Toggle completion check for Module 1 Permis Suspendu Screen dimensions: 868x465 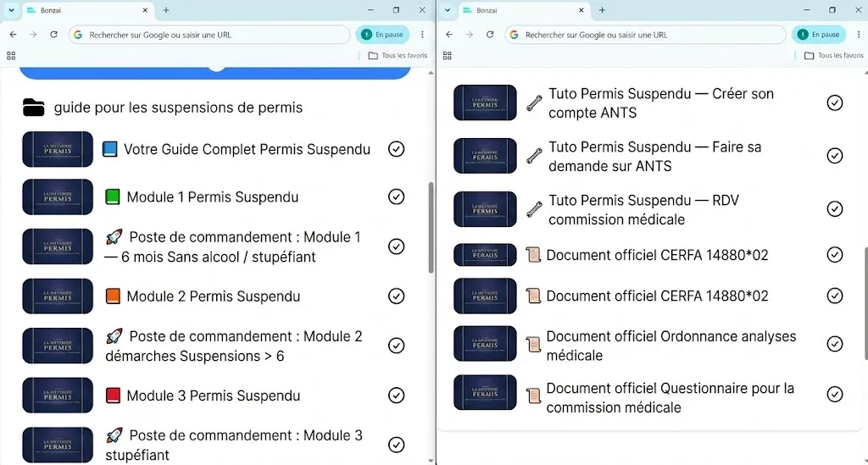(x=396, y=197)
